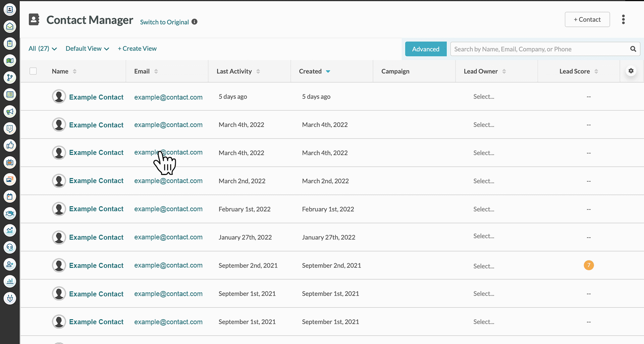The image size is (644, 344).
Task: Open the calendar sidebar icon
Action: [10, 196]
